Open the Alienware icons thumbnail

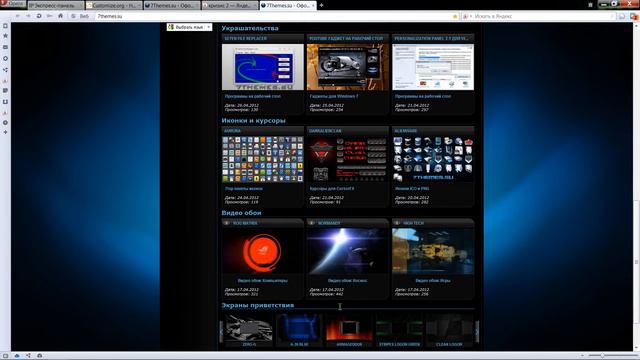tap(433, 159)
